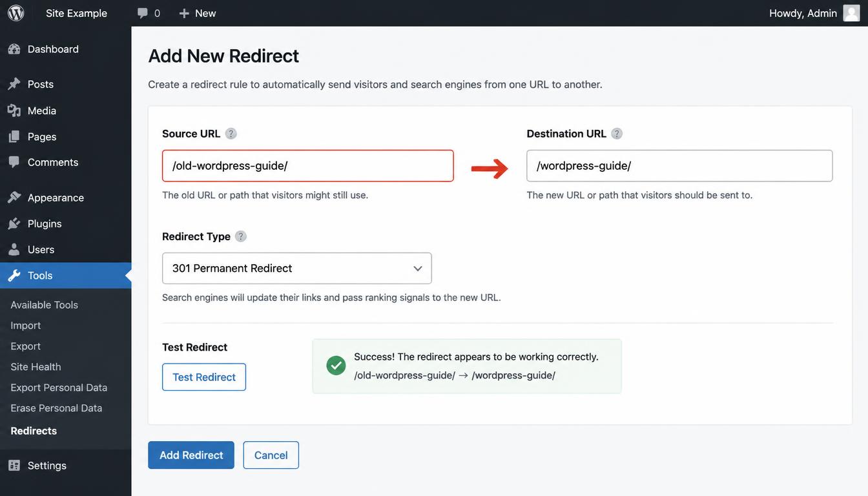Click the Appearance paintbrush icon
868x496 pixels.
(x=14, y=198)
